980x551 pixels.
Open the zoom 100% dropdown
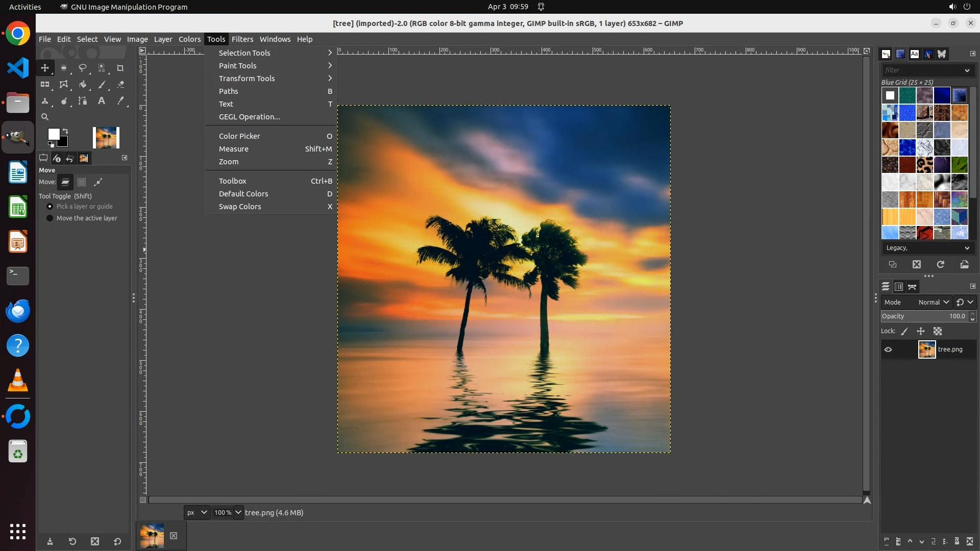[238, 512]
